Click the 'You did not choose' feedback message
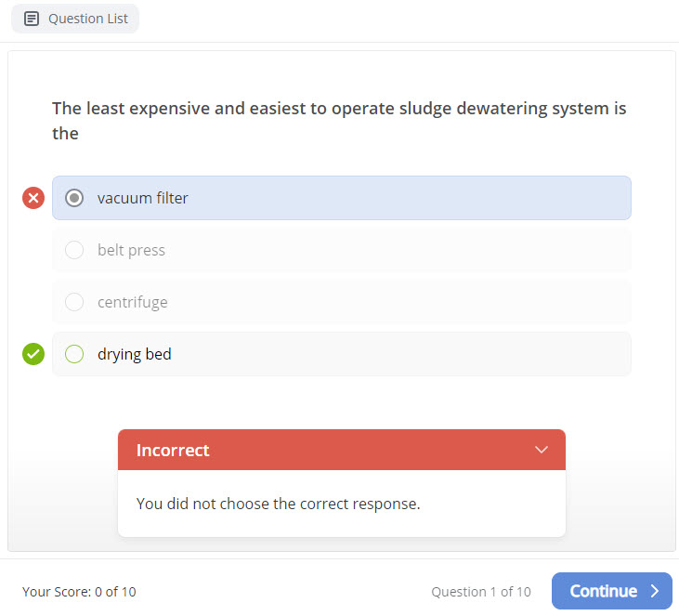Viewport: 679px width, 616px height. (278, 504)
